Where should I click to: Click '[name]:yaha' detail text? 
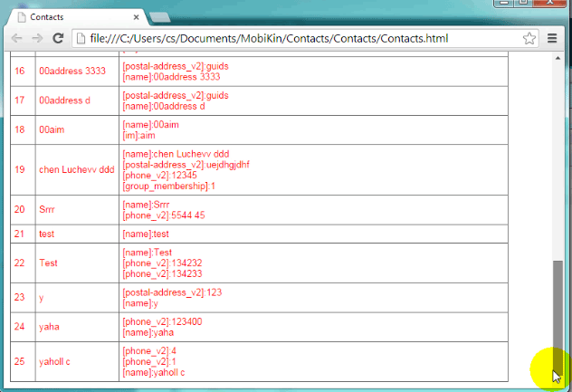pyautogui.click(x=148, y=332)
